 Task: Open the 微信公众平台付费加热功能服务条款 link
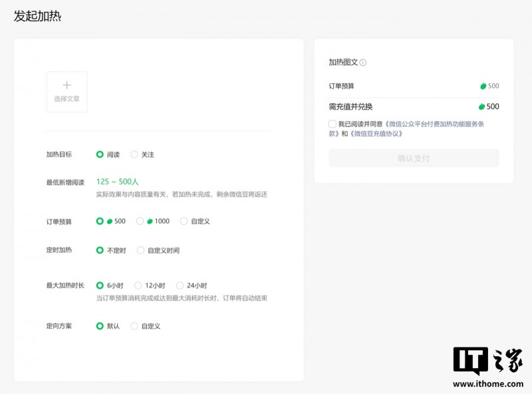coord(432,124)
